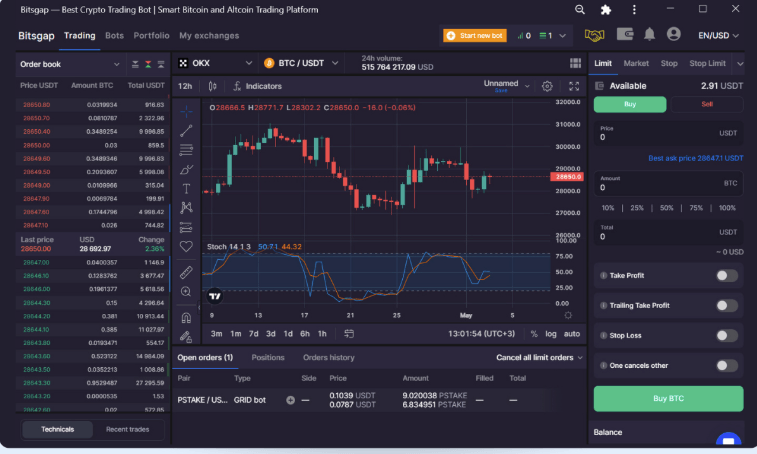Open the notifications bell
Image resolution: width=757 pixels, height=454 pixels.
(x=649, y=34)
